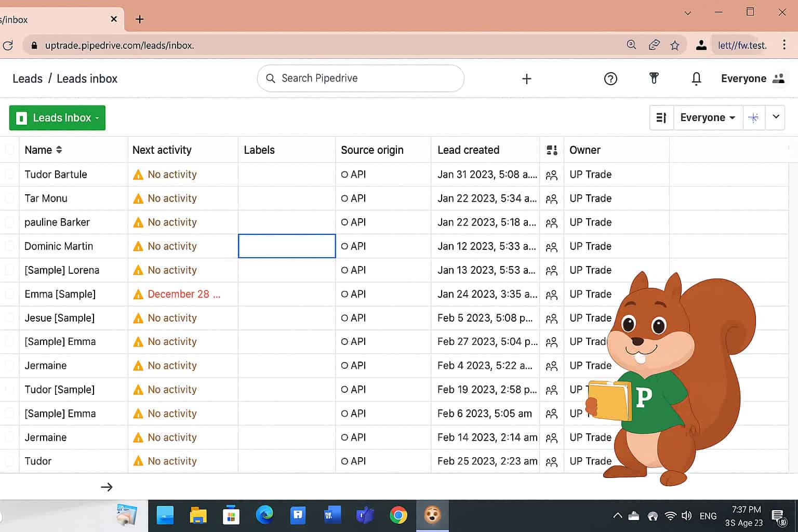Viewport: 798px width, 532px height.
Task: Click the sparkle icon beside Everyone filter
Action: [753, 118]
